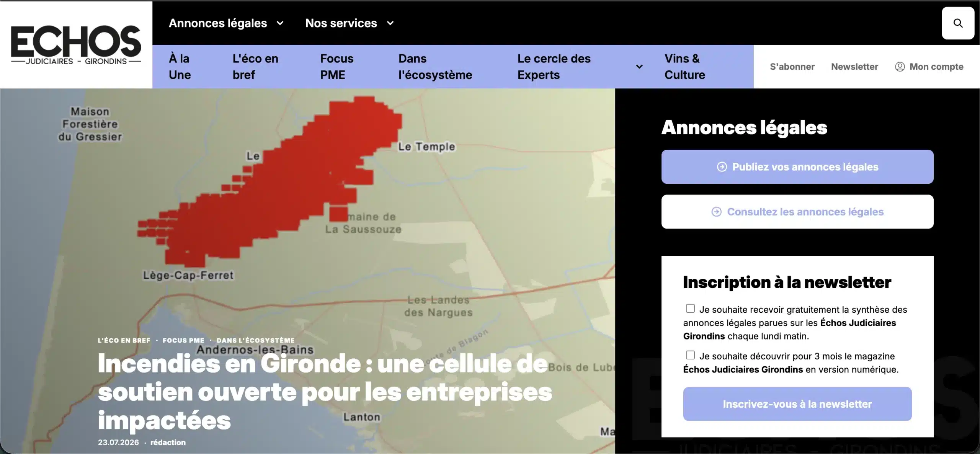Click the Inscription à la newsletter heading
Image resolution: width=980 pixels, height=454 pixels.
pyautogui.click(x=787, y=282)
